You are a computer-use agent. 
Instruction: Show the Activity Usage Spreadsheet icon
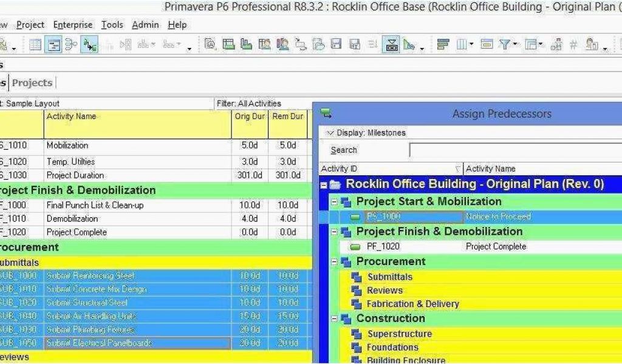click(228, 44)
